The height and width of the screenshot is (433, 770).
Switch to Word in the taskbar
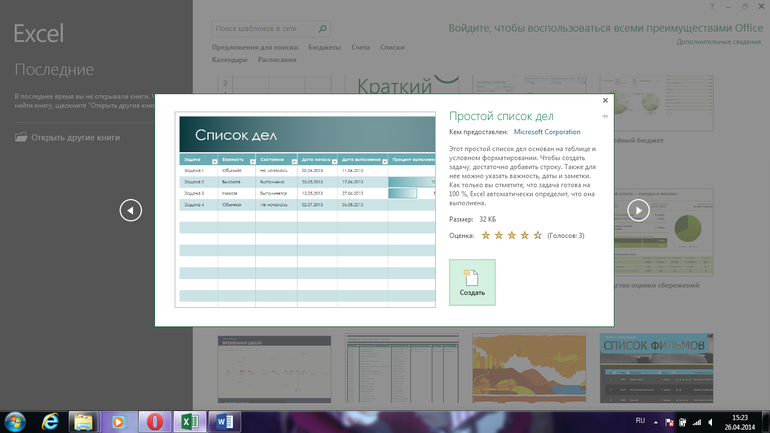point(225,421)
